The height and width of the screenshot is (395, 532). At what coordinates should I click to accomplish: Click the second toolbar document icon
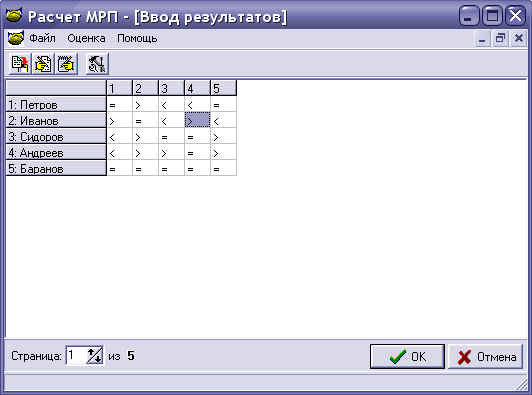(x=43, y=63)
